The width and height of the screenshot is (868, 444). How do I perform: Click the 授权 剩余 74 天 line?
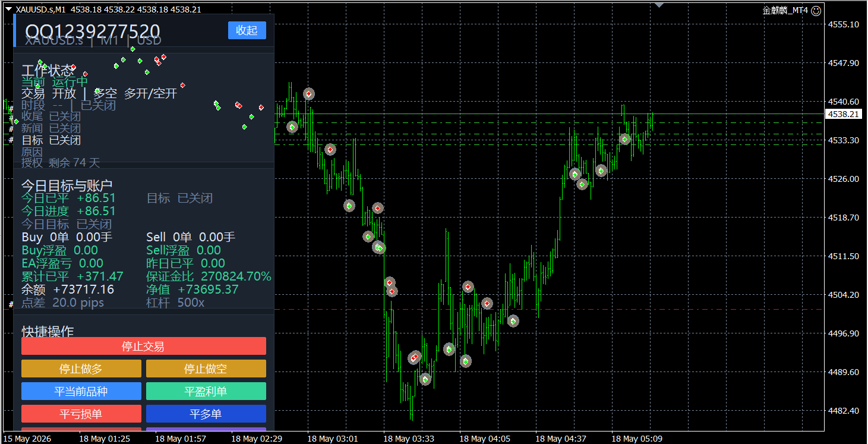pyautogui.click(x=61, y=162)
